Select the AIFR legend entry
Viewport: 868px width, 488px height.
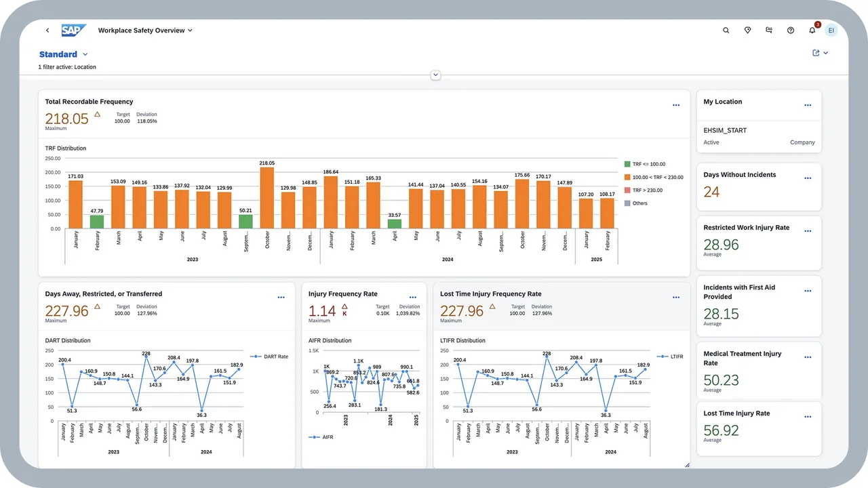pos(321,437)
